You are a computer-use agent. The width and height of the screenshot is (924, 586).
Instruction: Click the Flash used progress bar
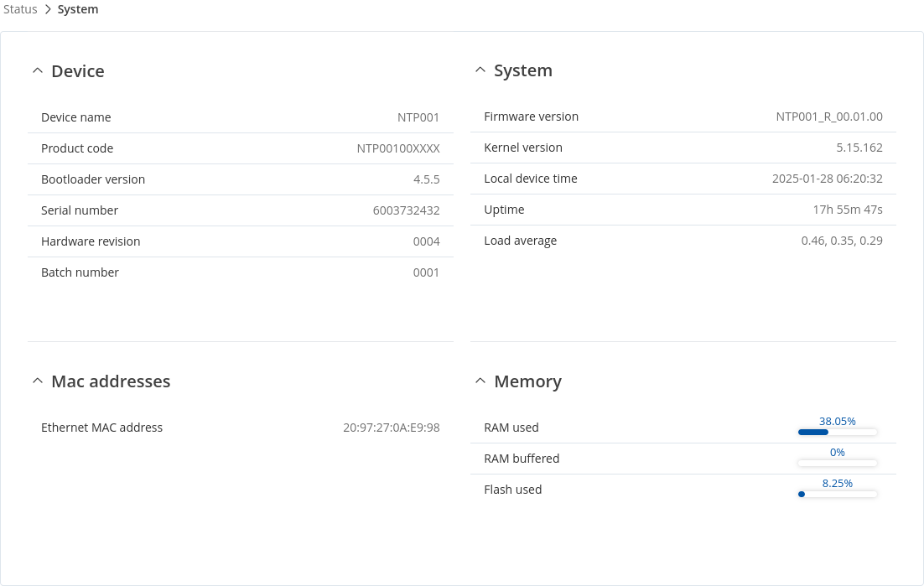[837, 495]
